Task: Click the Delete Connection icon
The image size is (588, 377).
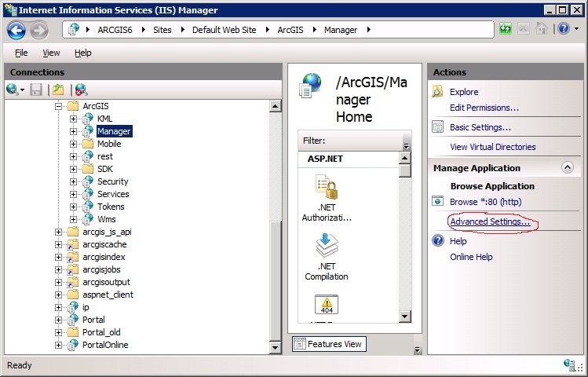Action: (81, 90)
